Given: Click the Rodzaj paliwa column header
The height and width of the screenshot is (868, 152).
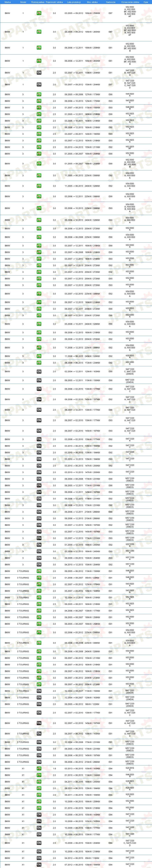Looking at the screenshot, I should tap(38, 2).
